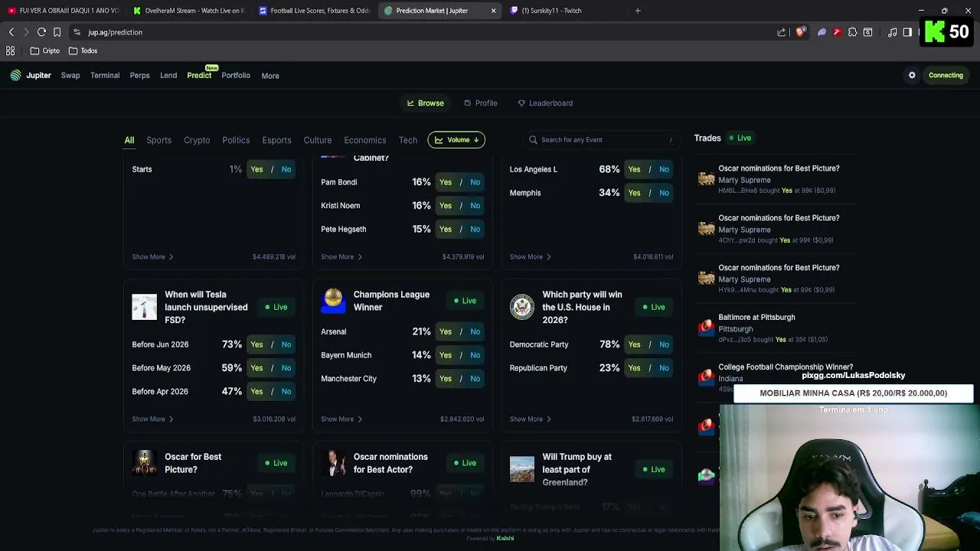Click the red tool extension icon
Viewport: 980px width, 551px height.
837,32
